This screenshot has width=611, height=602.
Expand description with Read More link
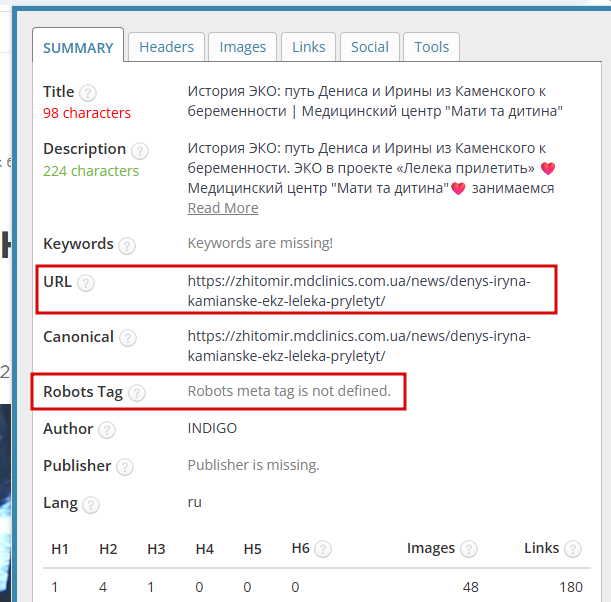(223, 208)
